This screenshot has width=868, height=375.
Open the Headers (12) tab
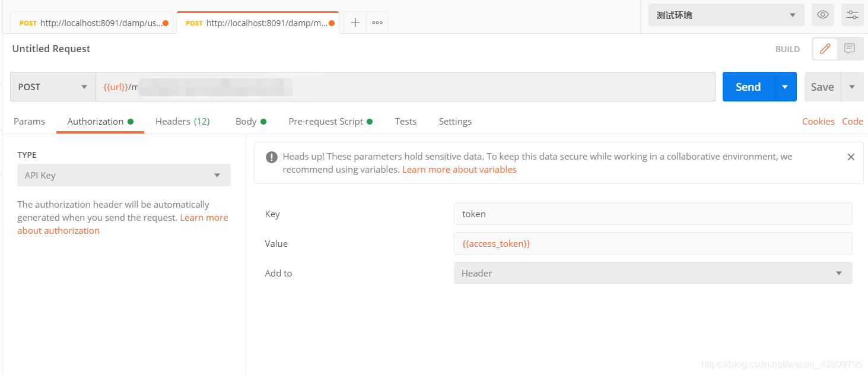click(183, 121)
